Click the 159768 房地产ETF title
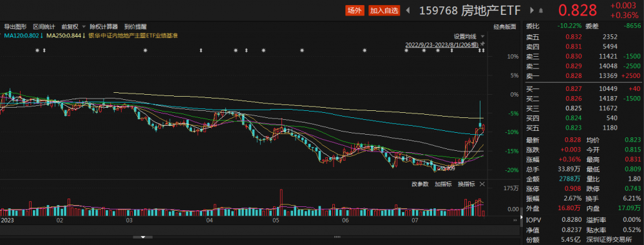 pos(470,11)
